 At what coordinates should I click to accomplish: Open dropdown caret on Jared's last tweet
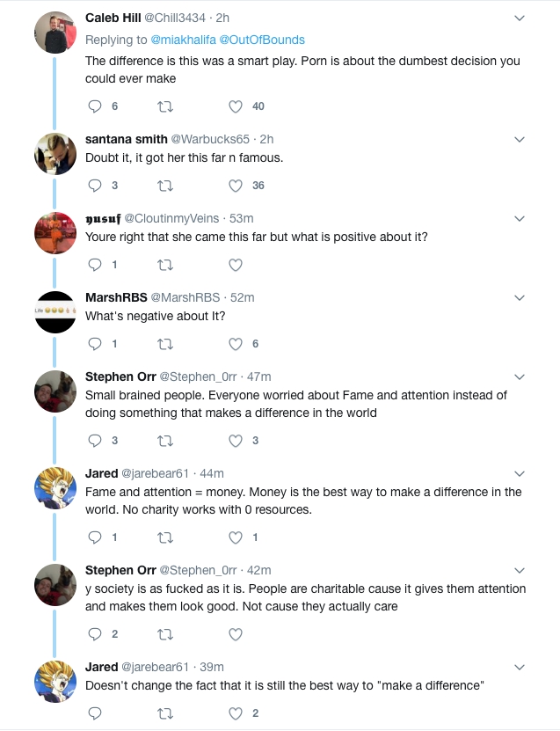click(519, 666)
